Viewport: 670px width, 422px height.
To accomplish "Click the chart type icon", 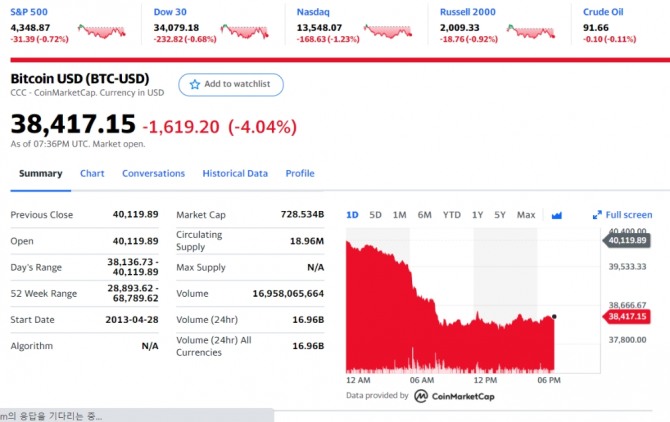I will pyautogui.click(x=557, y=215).
